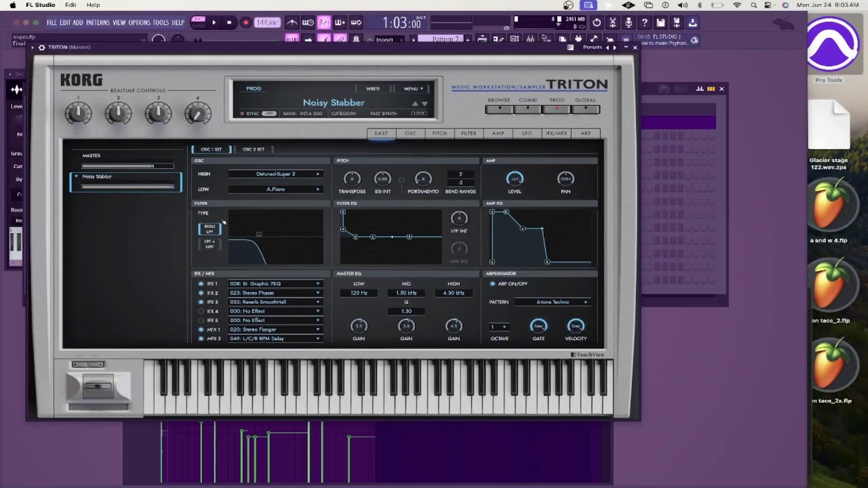Select the RESO LPF filter type
Viewport: 868px width, 488px height.
point(210,229)
